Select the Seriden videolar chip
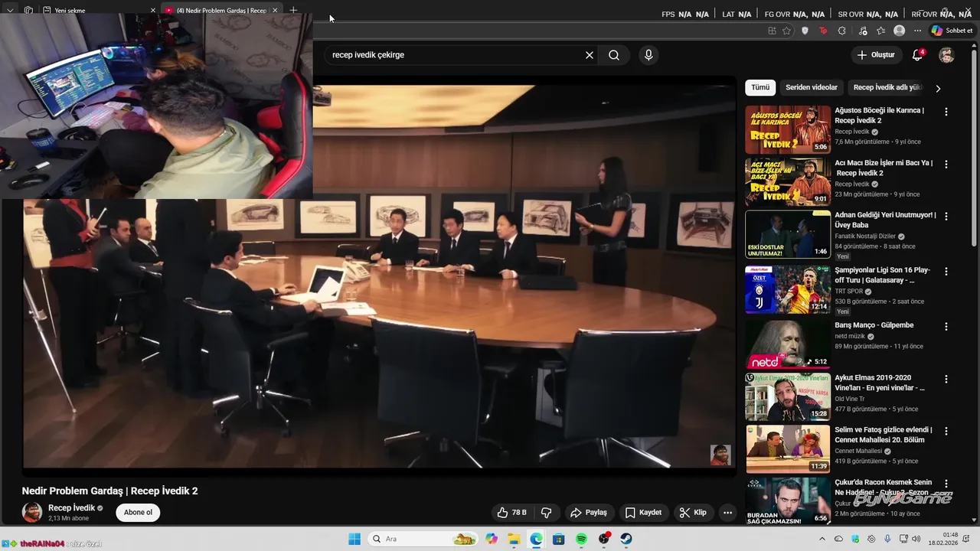Viewport: 980px width, 551px height. click(812, 87)
